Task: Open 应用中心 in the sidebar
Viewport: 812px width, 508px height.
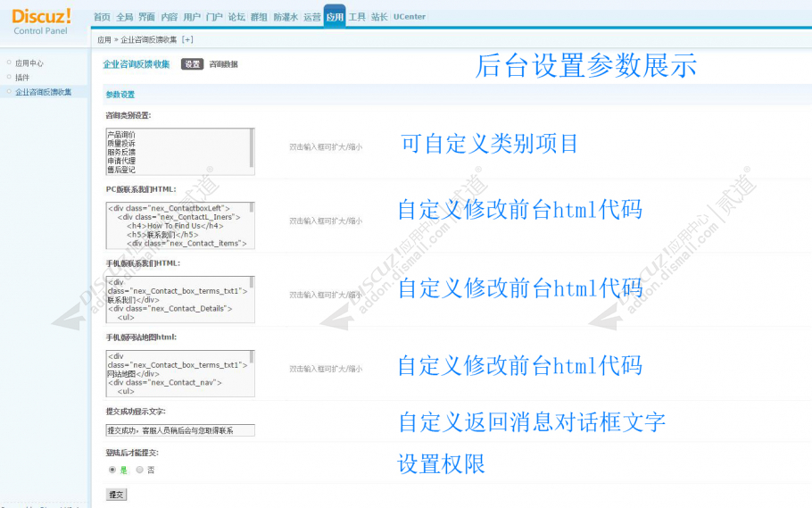Action: click(x=29, y=63)
